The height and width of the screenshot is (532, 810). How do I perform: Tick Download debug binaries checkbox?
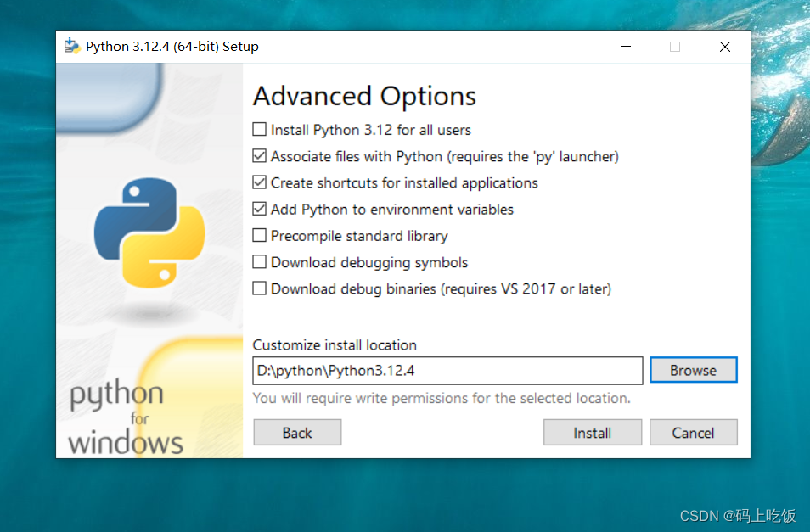pyautogui.click(x=259, y=288)
